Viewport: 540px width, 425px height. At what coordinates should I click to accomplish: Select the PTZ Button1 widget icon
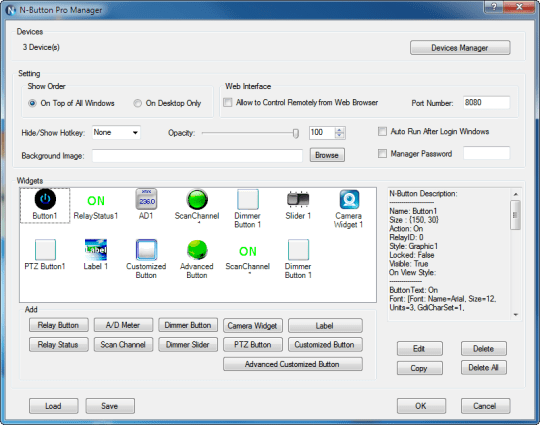[x=45, y=250]
